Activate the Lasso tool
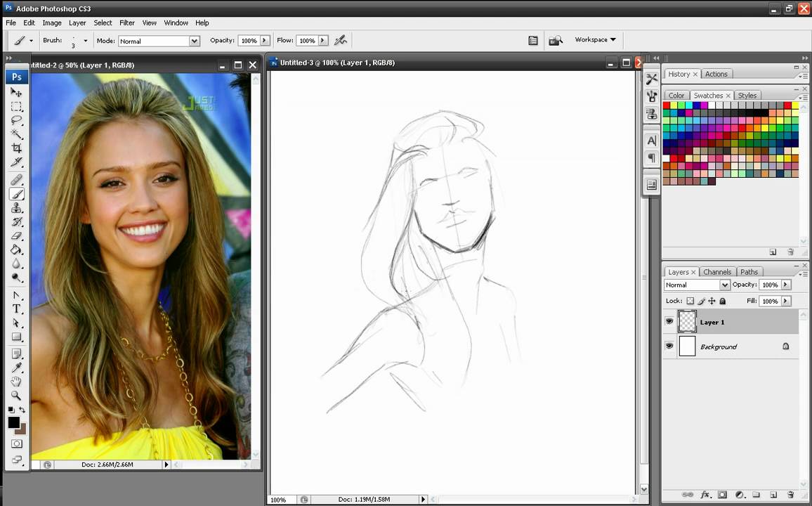Image resolution: width=812 pixels, height=506 pixels. tap(17, 120)
